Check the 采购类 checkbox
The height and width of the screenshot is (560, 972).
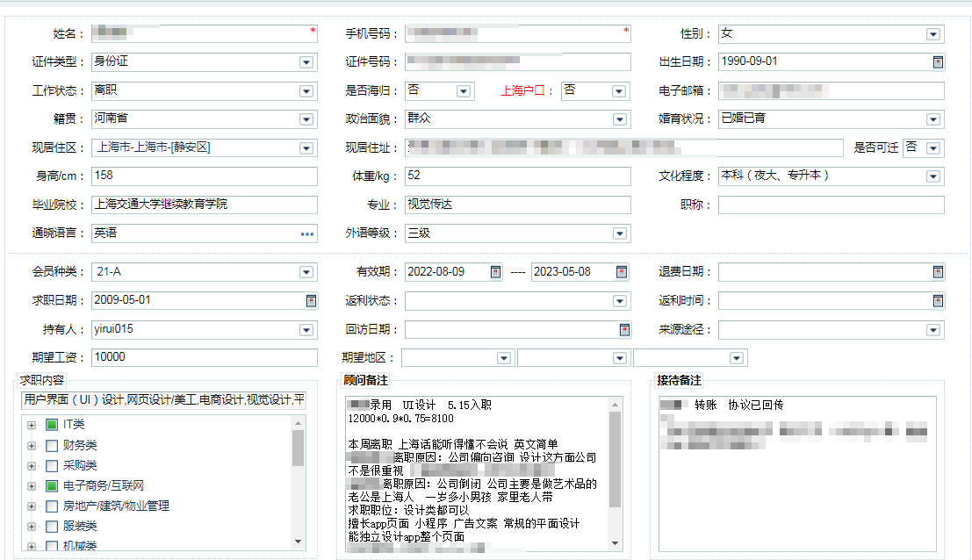52,466
